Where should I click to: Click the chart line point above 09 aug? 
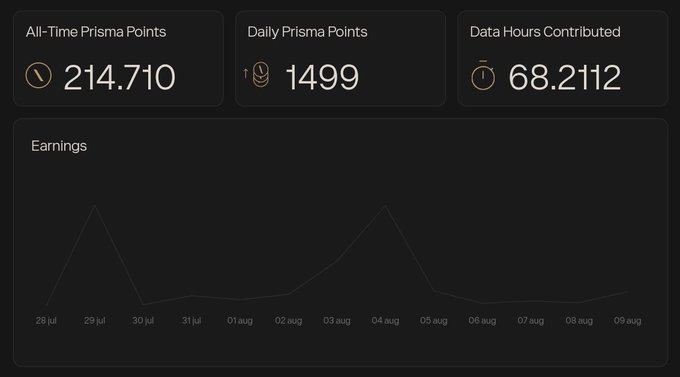pyautogui.click(x=627, y=292)
